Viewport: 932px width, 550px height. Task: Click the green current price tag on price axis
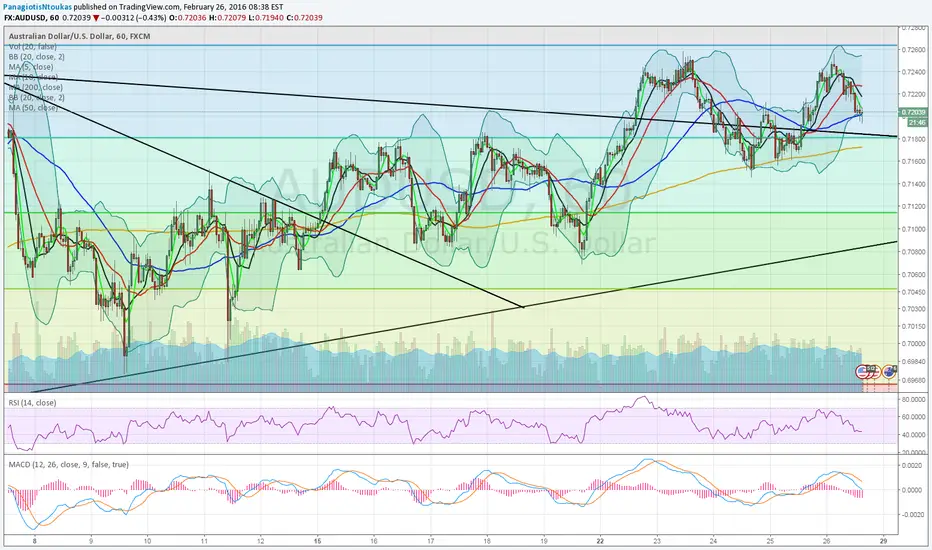[x=913, y=112]
